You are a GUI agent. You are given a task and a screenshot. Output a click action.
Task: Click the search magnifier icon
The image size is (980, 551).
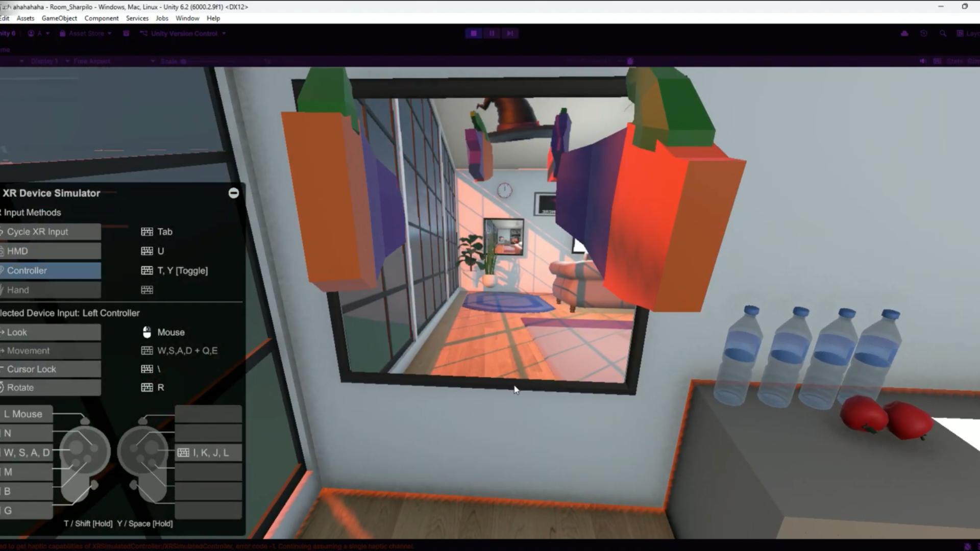click(943, 34)
